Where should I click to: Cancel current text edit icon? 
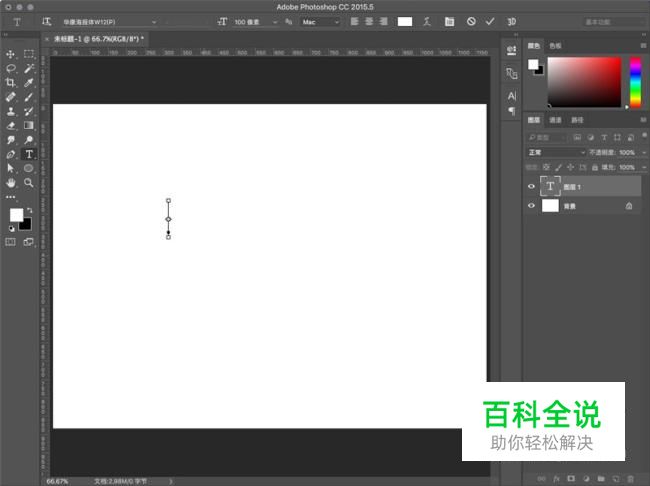(471, 21)
